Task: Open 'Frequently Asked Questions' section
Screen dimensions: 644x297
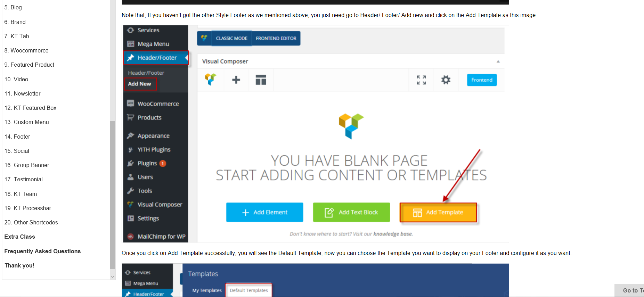Action: pyautogui.click(x=42, y=251)
